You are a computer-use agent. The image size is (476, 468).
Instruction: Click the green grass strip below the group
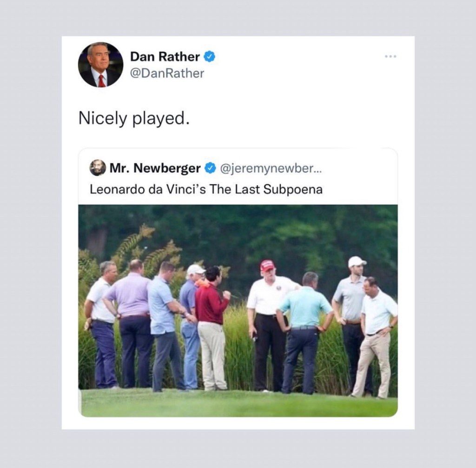pyautogui.click(x=238, y=403)
